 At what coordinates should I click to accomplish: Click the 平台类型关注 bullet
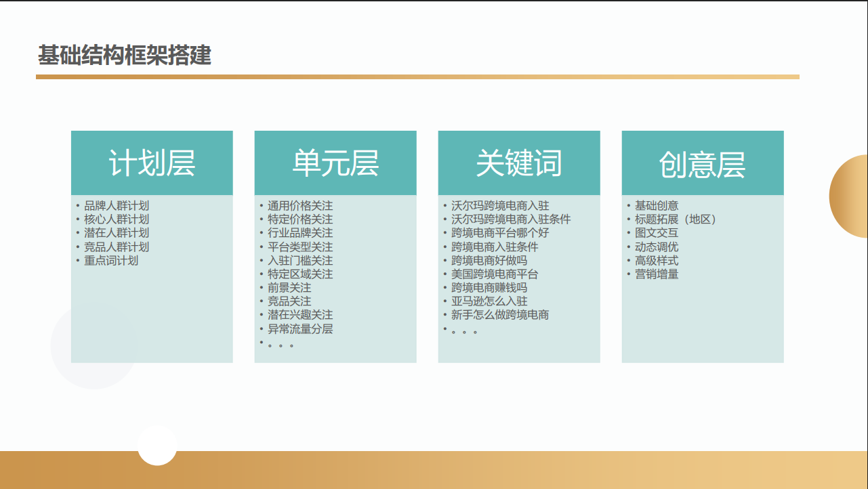[x=300, y=247]
